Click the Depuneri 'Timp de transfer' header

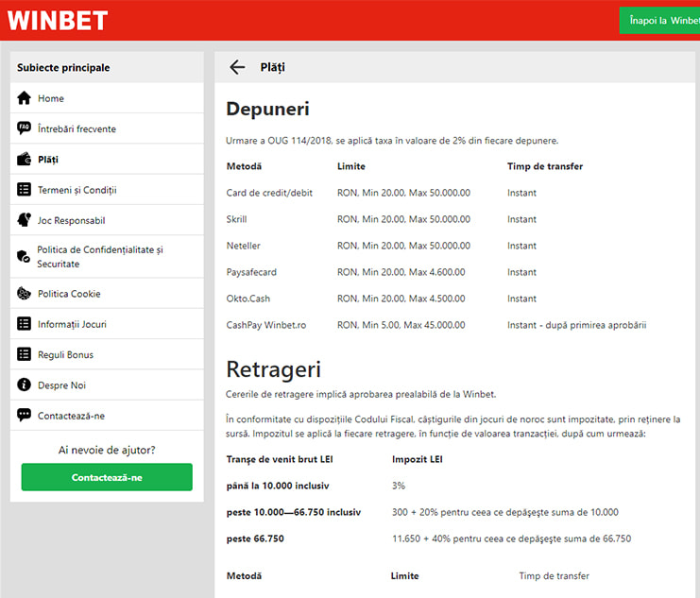pyautogui.click(x=545, y=166)
